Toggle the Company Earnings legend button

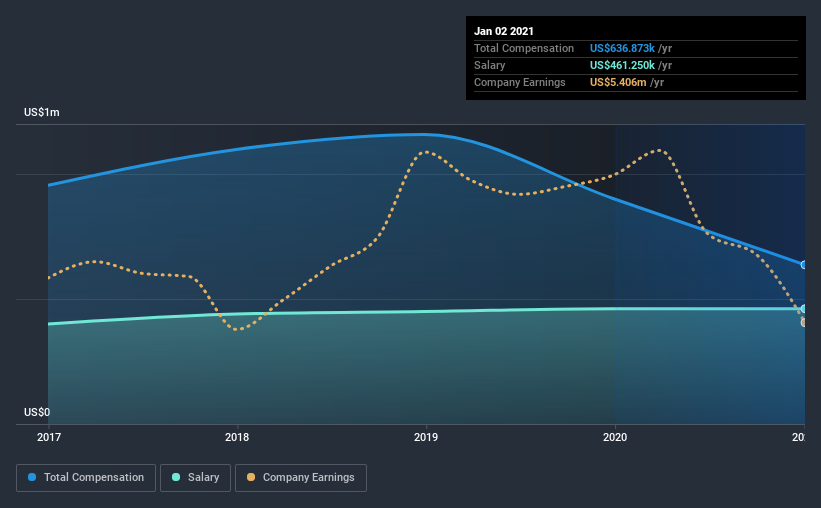click(x=301, y=478)
